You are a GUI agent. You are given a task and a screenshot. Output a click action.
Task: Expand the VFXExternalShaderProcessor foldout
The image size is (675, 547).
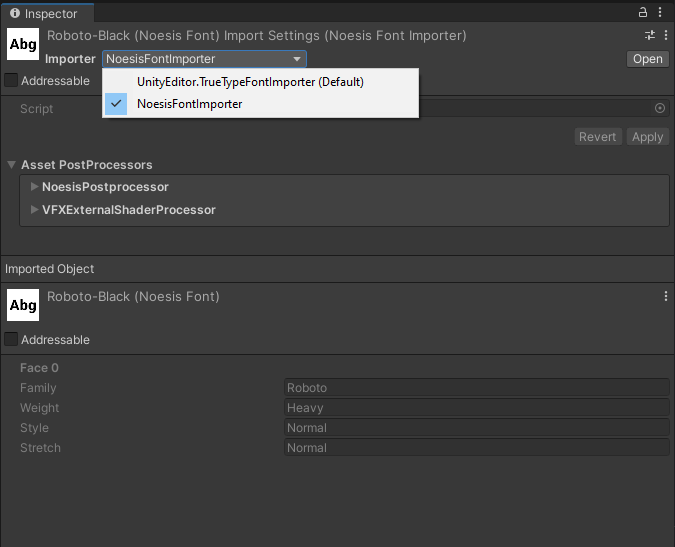tap(35, 210)
